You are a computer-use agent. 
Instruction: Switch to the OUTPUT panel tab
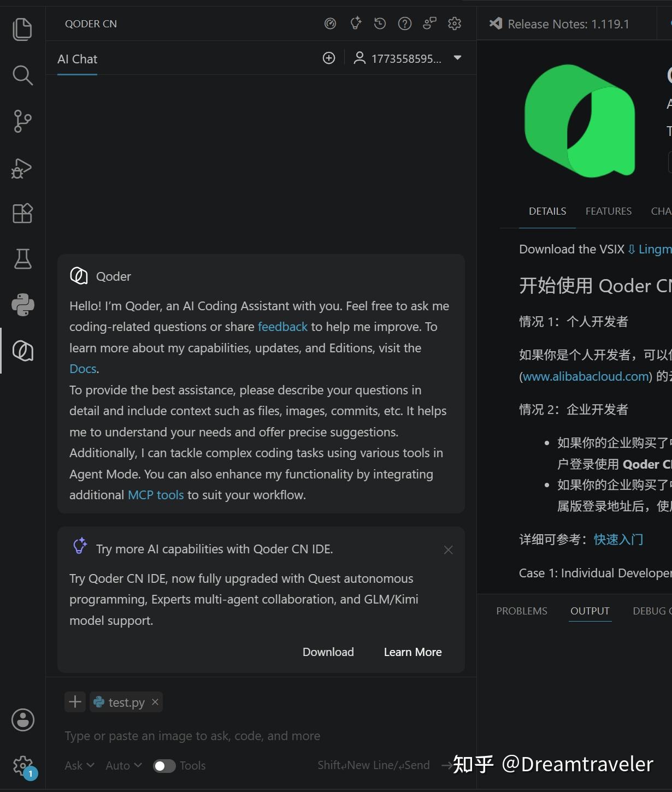coord(590,611)
